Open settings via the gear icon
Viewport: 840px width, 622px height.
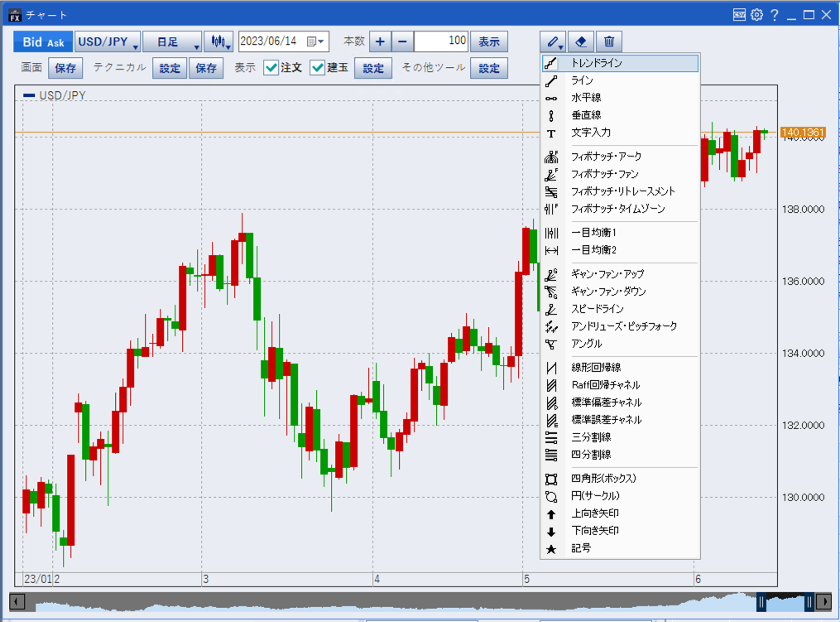[756, 15]
